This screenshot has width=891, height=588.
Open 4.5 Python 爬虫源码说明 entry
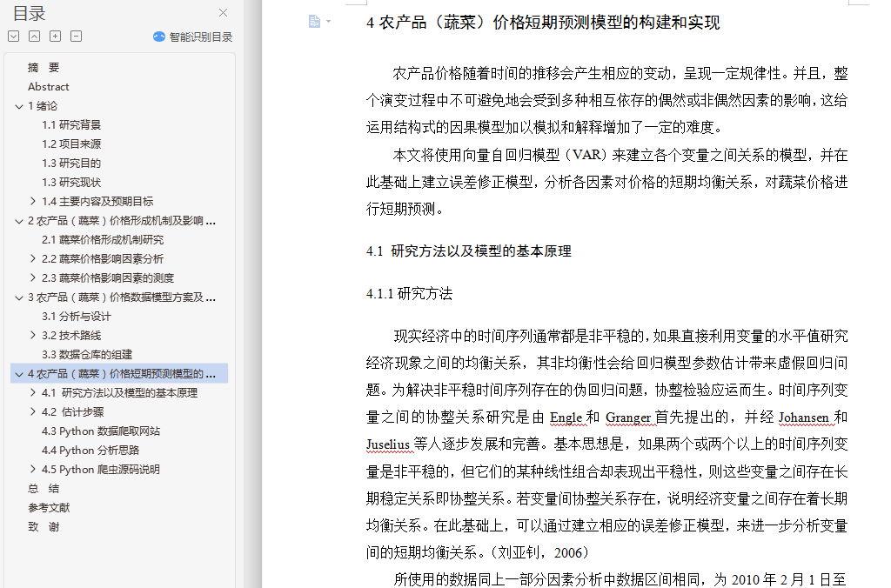click(101, 470)
